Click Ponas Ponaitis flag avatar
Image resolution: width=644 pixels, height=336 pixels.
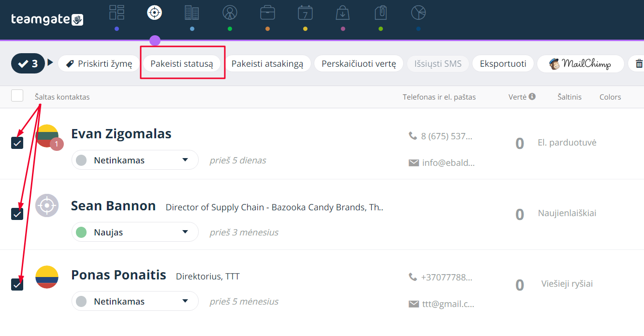47,277
